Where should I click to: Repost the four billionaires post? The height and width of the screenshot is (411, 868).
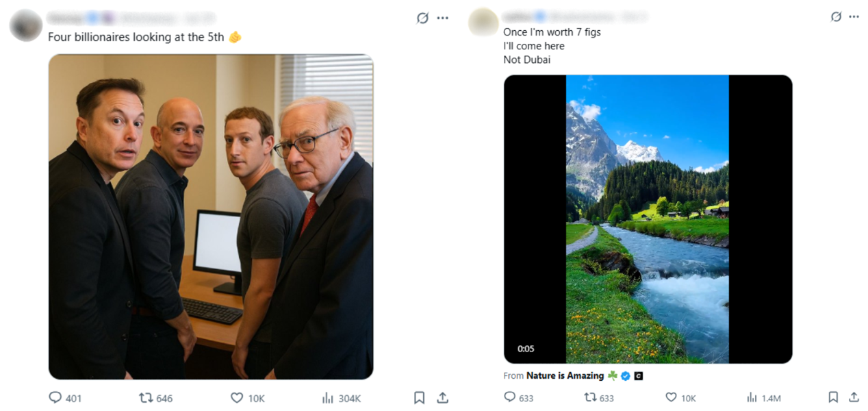[x=146, y=398]
